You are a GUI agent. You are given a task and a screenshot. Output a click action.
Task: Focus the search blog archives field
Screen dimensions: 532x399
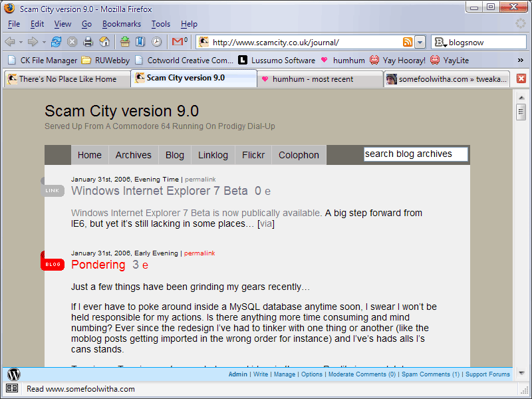(x=416, y=154)
